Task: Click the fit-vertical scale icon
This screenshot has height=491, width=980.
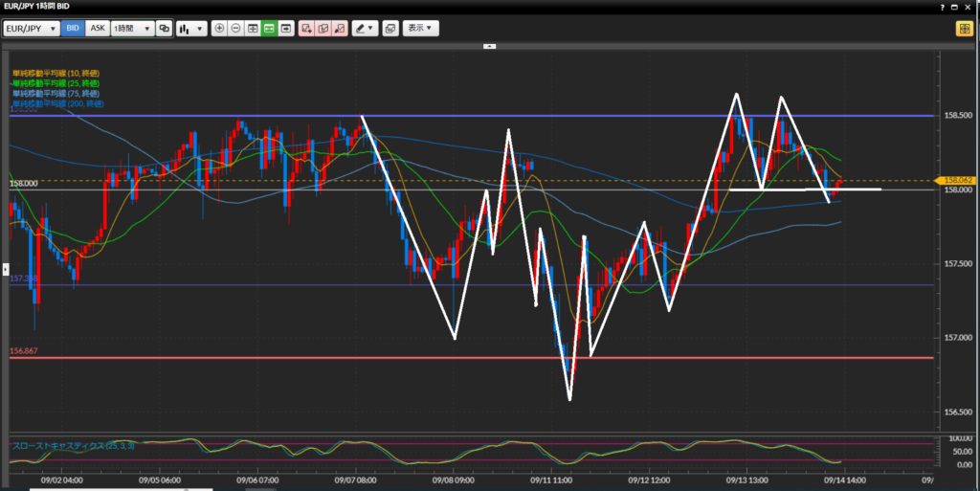Action: tap(253, 29)
